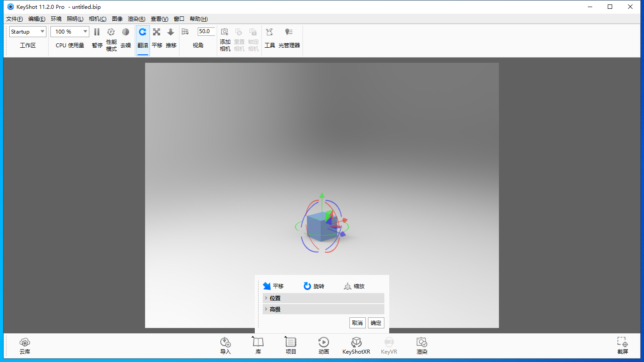Click the 视角 perspective icon

click(x=185, y=31)
